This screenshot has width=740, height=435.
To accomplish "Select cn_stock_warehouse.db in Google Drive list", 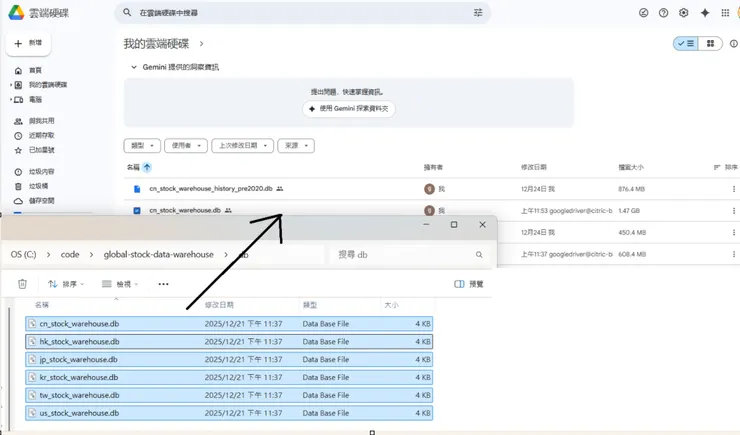I will click(185, 210).
